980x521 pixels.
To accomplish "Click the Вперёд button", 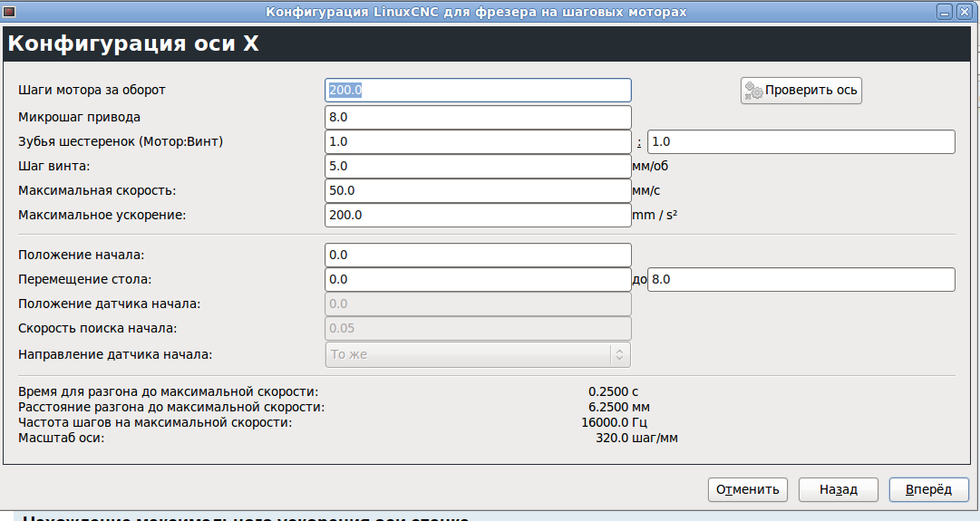I will (x=928, y=490).
